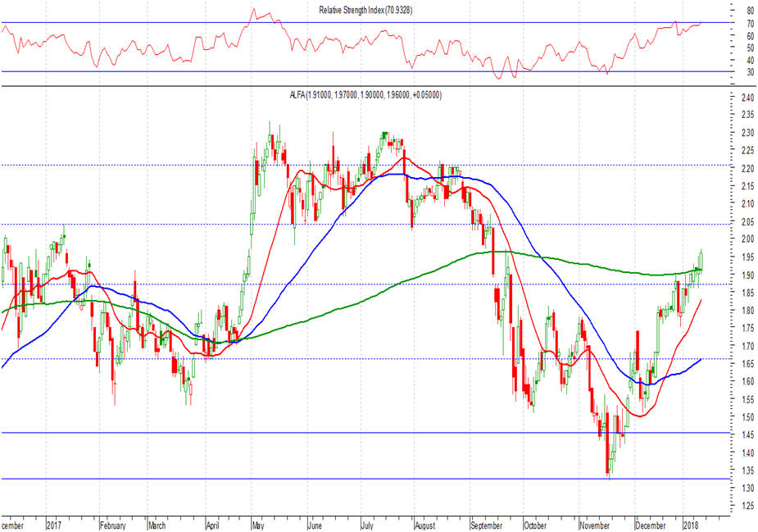The image size is (758, 532).
Task: Click the RSI 50 axis label
Action: pyautogui.click(x=750, y=48)
